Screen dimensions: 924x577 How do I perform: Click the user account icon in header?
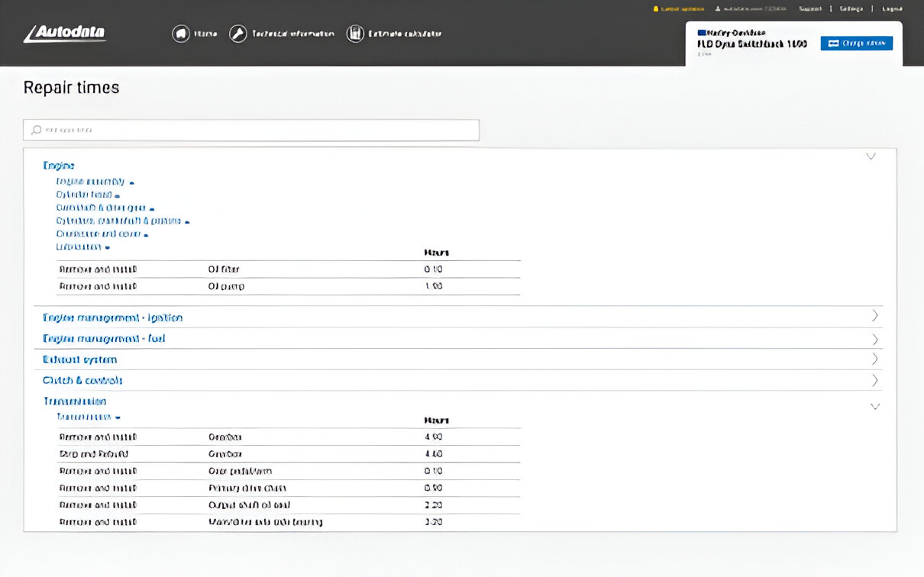718,9
